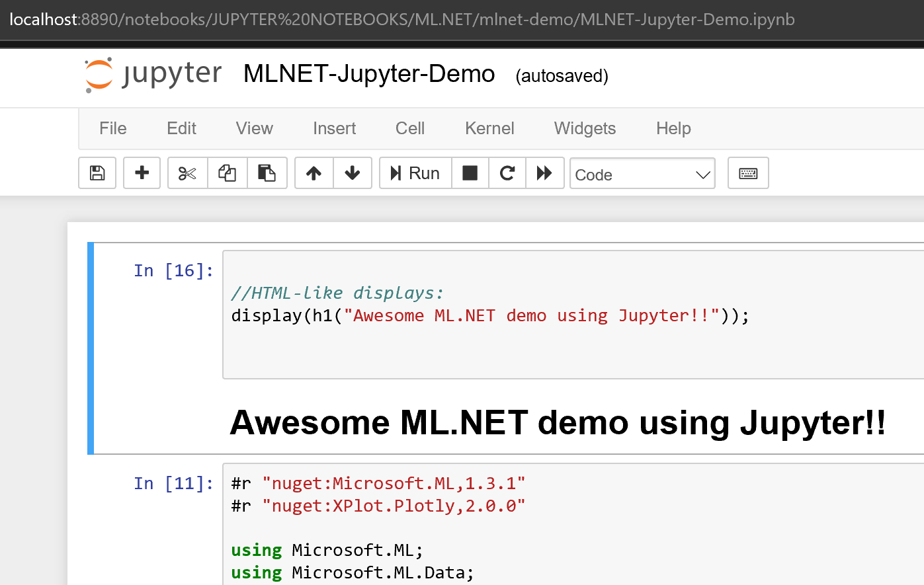Click the using Microsoft.ML; line
This screenshot has height=585, width=924.
pyautogui.click(x=327, y=550)
